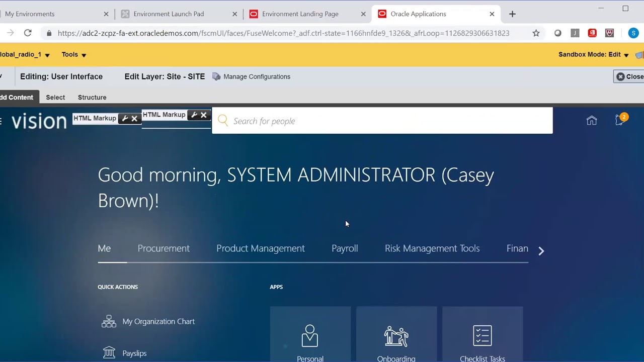Open the browser profile avatar
Image resolution: width=644 pixels, height=362 pixels.
pyautogui.click(x=633, y=33)
